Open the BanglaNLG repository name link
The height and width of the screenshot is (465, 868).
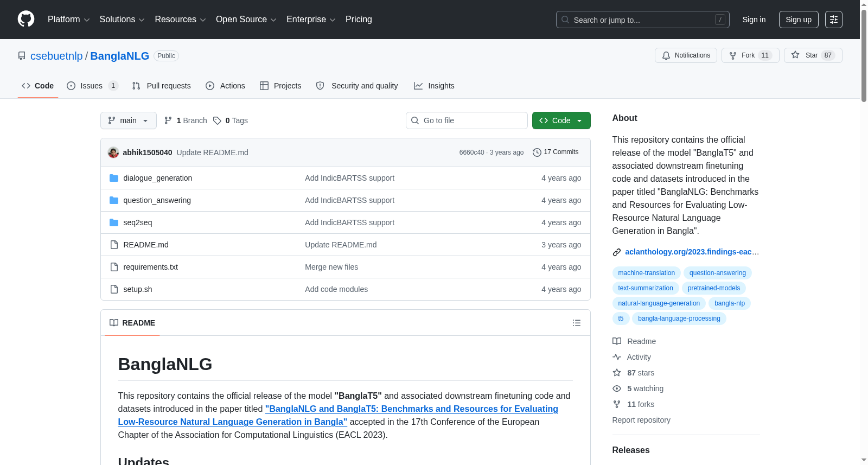coord(119,56)
